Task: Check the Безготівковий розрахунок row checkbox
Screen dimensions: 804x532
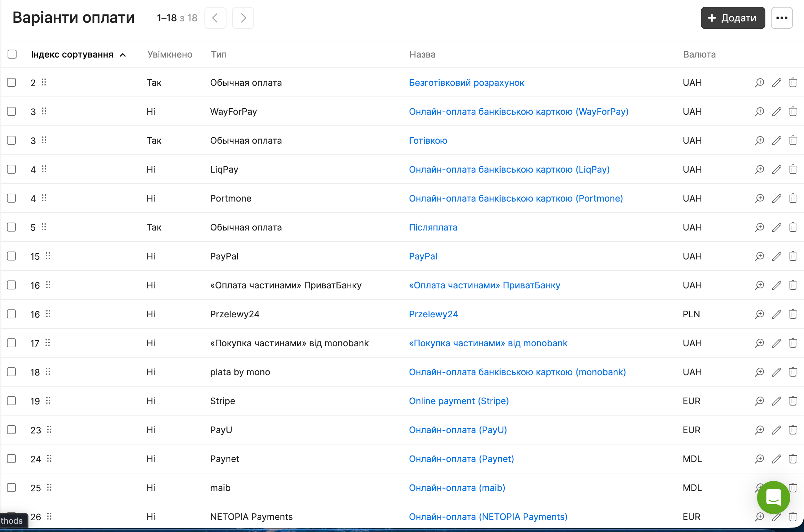Action: tap(11, 82)
